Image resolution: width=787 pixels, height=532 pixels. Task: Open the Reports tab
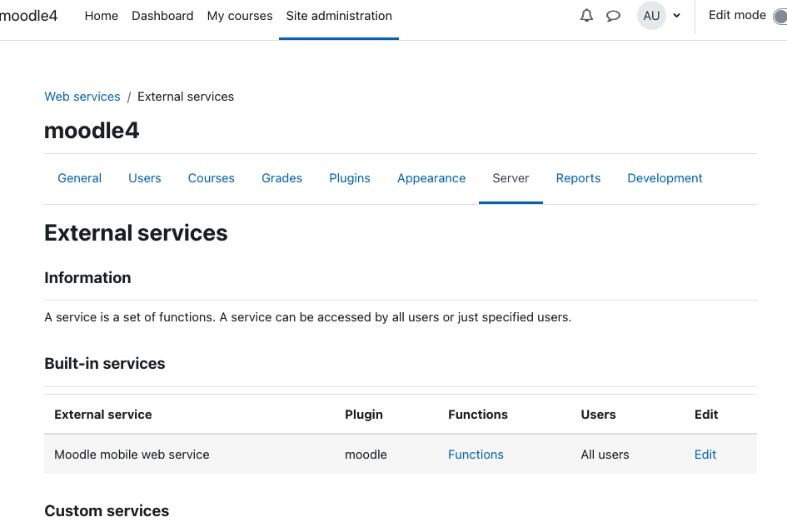click(x=578, y=178)
